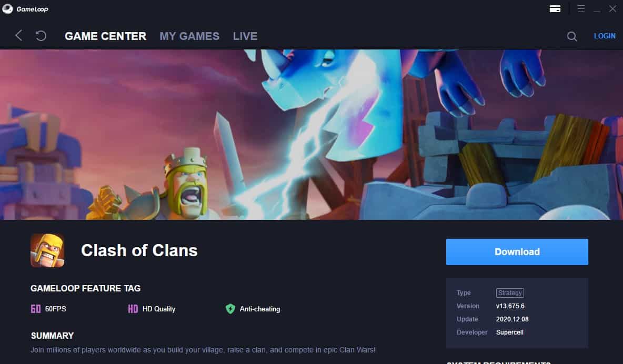
Task: Click the GameLoop logo icon
Action: [7, 9]
